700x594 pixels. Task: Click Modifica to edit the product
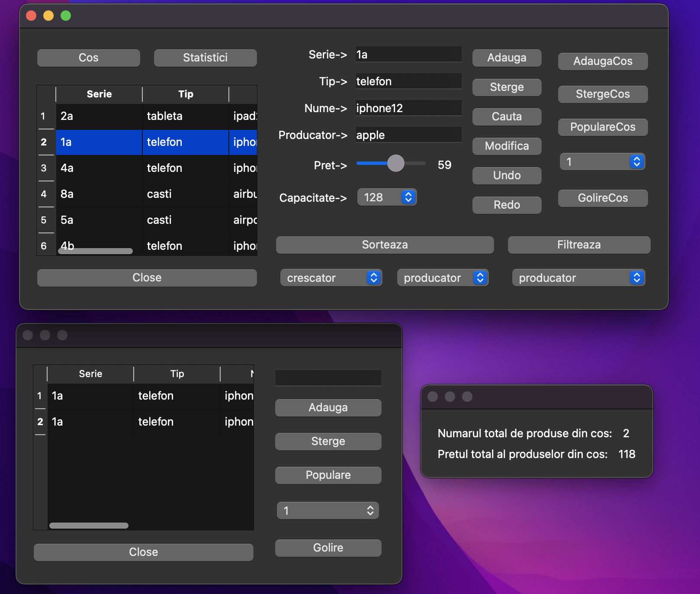click(x=506, y=146)
